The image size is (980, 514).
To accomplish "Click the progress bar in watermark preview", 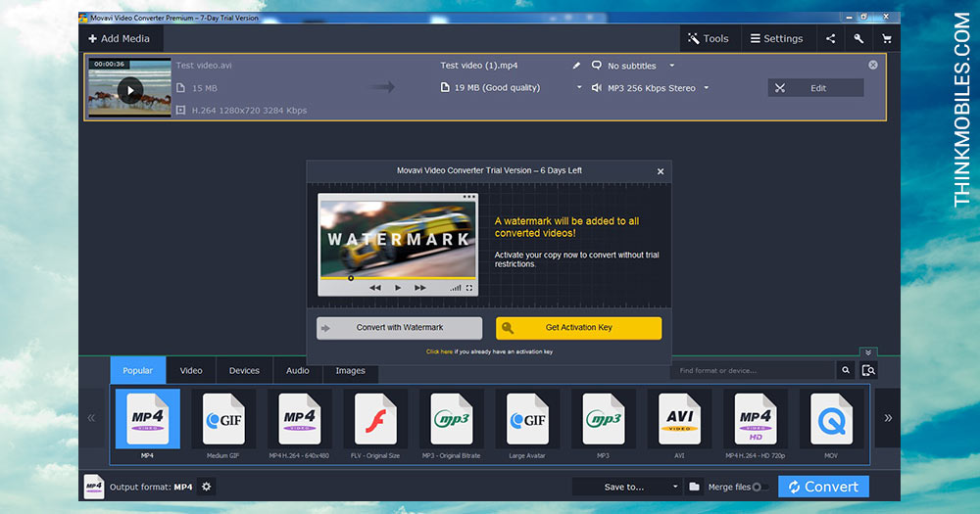I will (398, 278).
